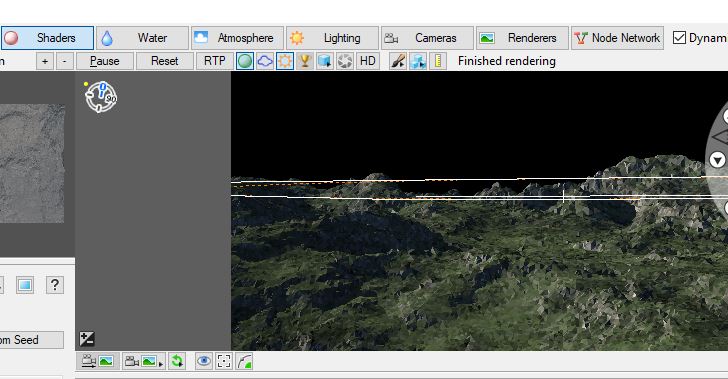Click copy preview to render camera icon
The height and width of the screenshot is (379, 728).
click(98, 361)
